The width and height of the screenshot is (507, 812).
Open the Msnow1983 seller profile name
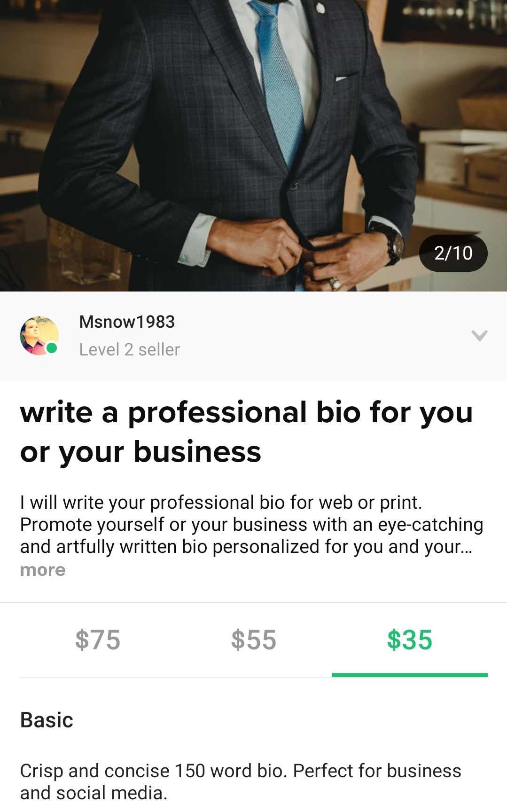tap(127, 322)
